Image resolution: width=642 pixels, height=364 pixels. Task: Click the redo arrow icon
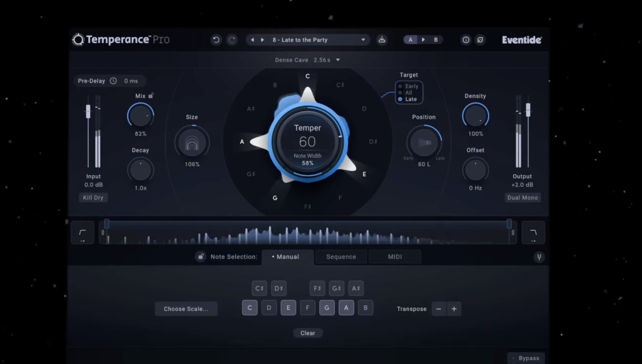click(x=232, y=40)
